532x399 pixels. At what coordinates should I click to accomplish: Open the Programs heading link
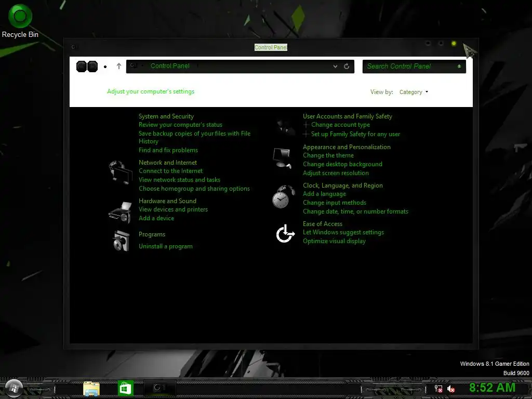152,234
